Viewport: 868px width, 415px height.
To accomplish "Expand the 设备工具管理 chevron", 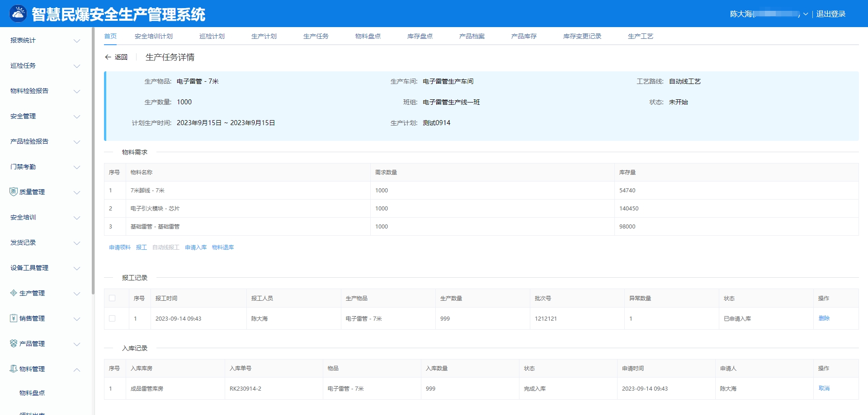I will pos(77,268).
